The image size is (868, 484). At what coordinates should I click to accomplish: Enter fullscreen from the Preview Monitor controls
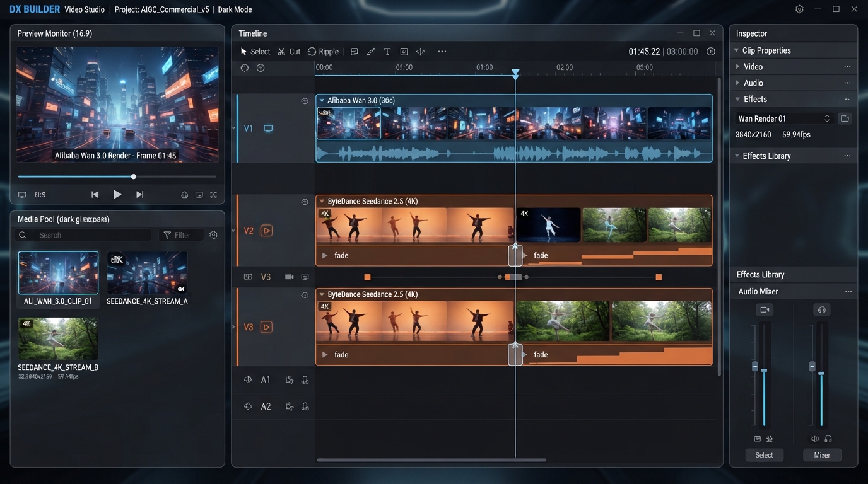[213, 195]
